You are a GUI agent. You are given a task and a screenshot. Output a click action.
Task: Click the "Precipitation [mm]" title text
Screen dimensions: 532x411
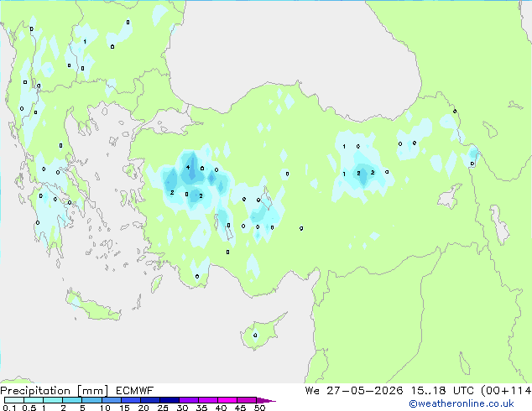pos(55,391)
